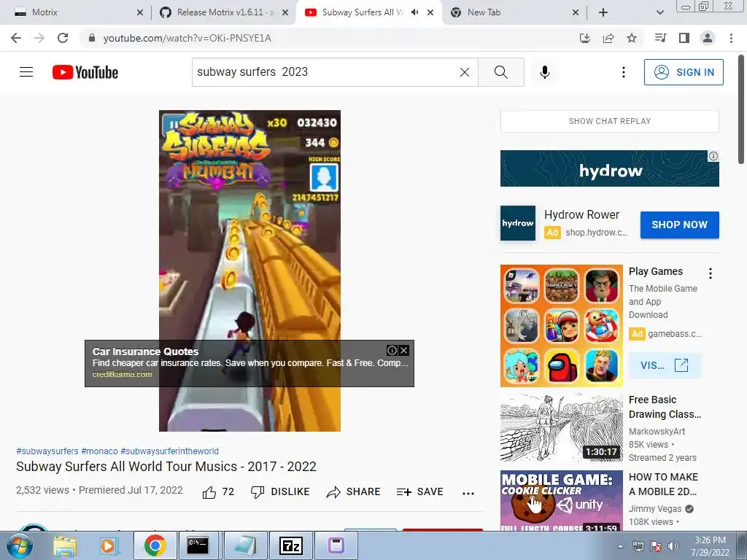Open Chrome three-dot main menu
This screenshot has width=747, height=560.
tap(731, 38)
